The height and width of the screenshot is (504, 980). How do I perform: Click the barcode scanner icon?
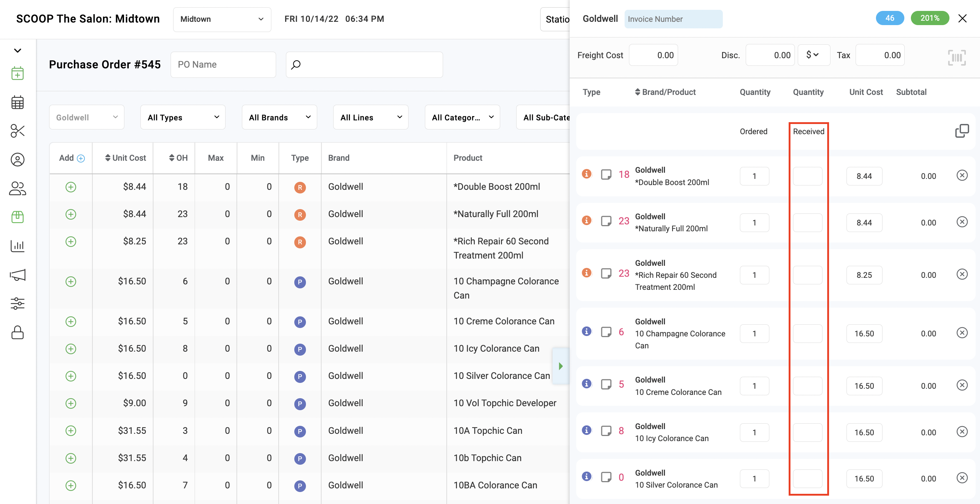[957, 58]
